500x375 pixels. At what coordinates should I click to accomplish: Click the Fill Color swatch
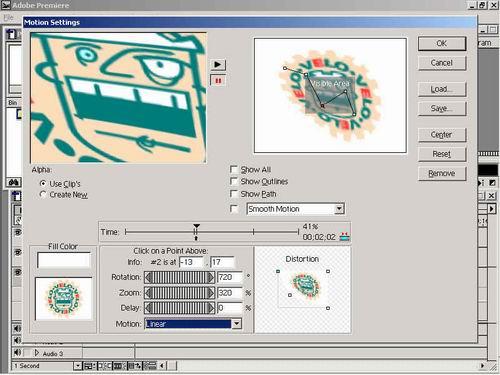pos(64,260)
